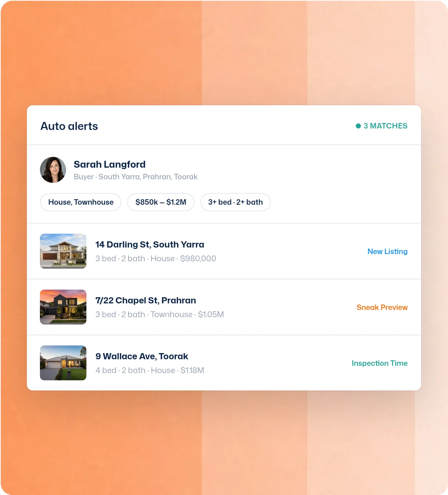The height and width of the screenshot is (495, 448).
Task: Click the New Listing label
Action: pyautogui.click(x=387, y=251)
